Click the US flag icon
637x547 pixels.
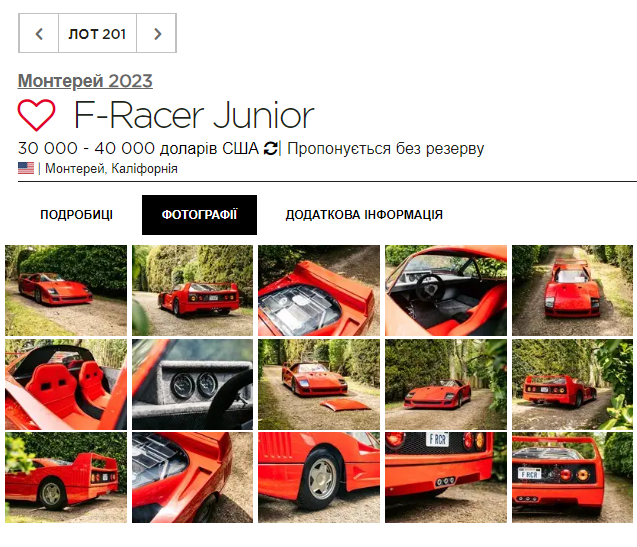click(26, 168)
